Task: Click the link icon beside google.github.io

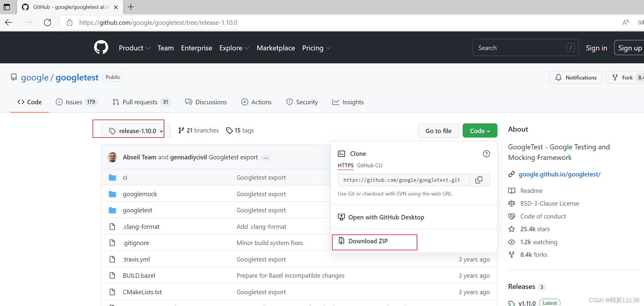Action: [x=512, y=174]
